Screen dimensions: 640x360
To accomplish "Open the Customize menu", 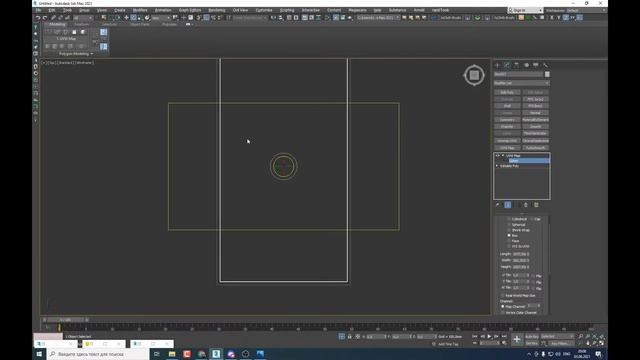I will click(x=264, y=10).
